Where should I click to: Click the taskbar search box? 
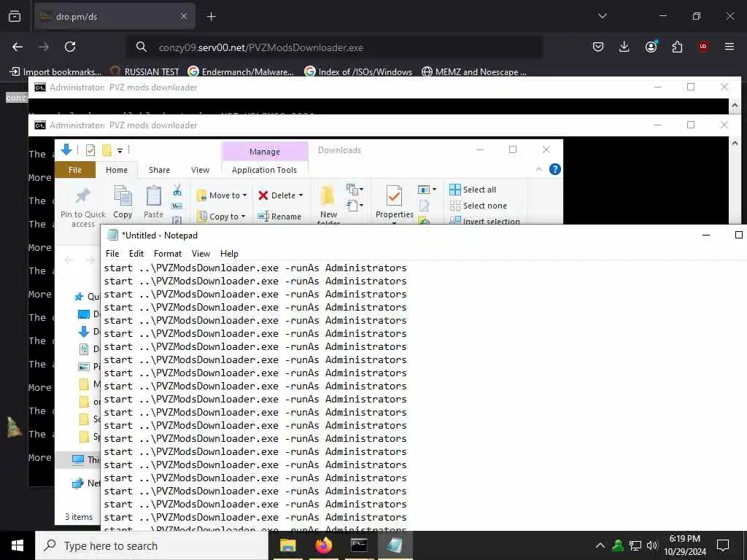click(x=152, y=545)
